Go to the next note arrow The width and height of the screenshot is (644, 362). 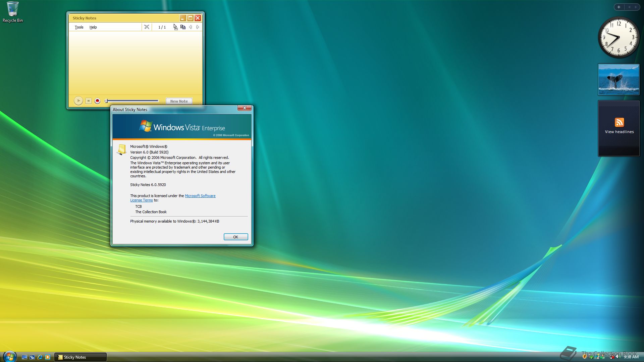pos(198,27)
